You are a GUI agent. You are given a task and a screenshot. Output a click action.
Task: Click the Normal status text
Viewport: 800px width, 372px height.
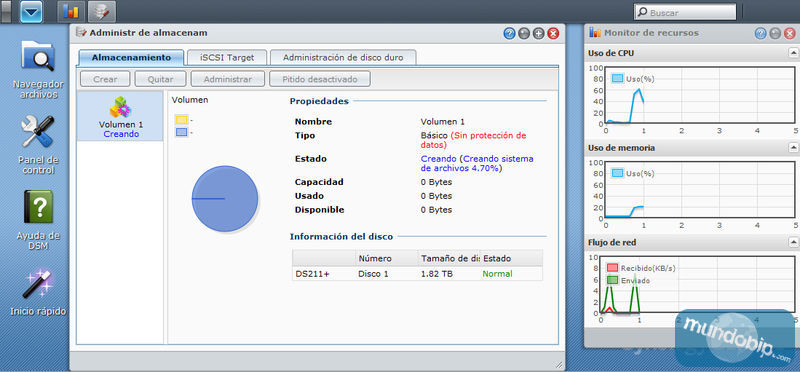(x=497, y=274)
